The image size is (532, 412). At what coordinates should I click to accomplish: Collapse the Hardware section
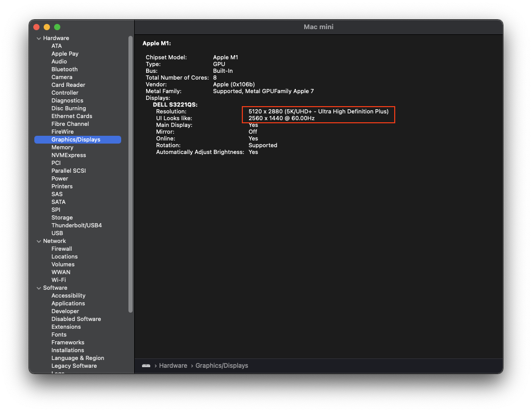coord(38,37)
